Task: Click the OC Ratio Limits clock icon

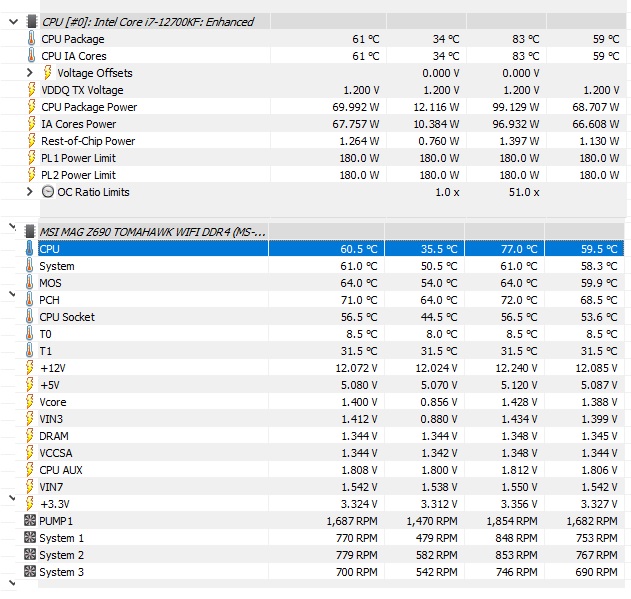Action: (x=48, y=192)
